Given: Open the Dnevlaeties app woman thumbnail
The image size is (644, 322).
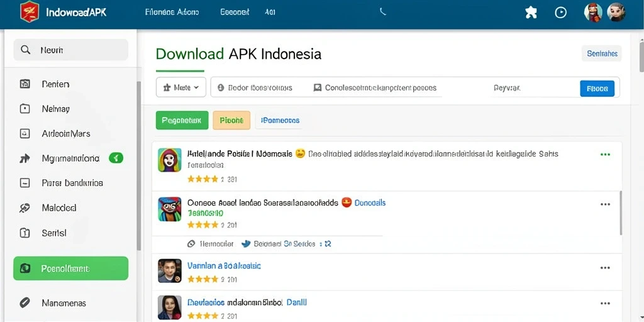Looking at the screenshot, I should [x=170, y=308].
